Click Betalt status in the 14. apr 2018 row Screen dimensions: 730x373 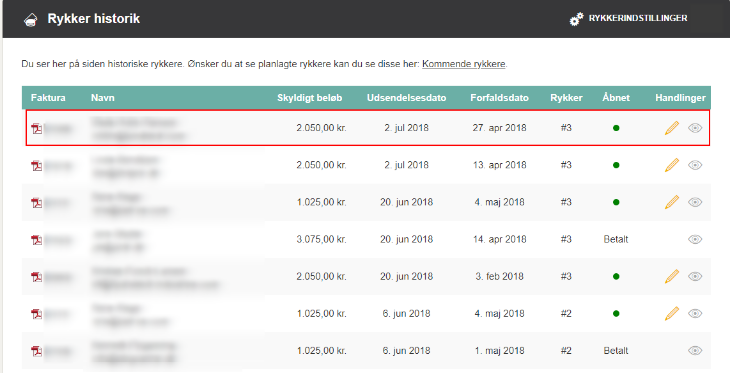tap(616, 239)
